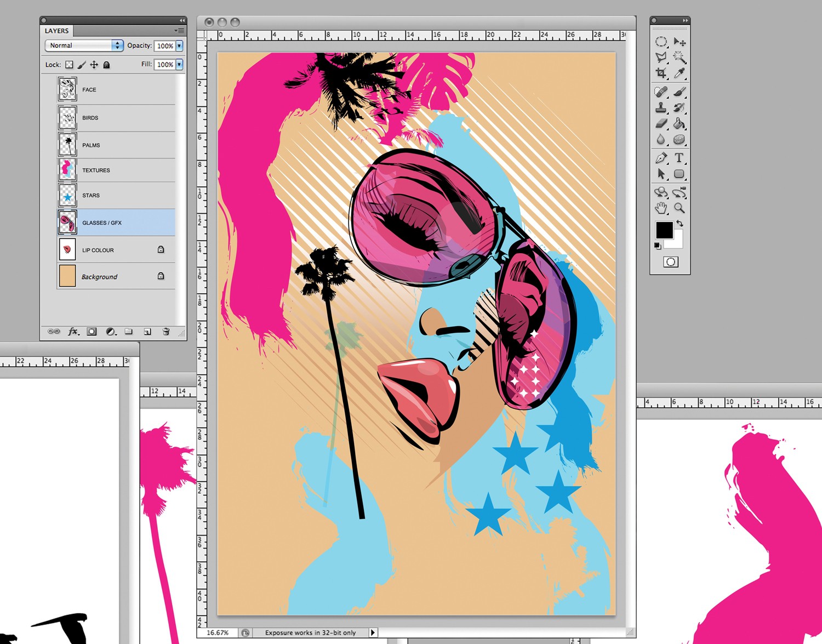Select the GLASSES / GFX layer
822x644 pixels.
(x=116, y=223)
